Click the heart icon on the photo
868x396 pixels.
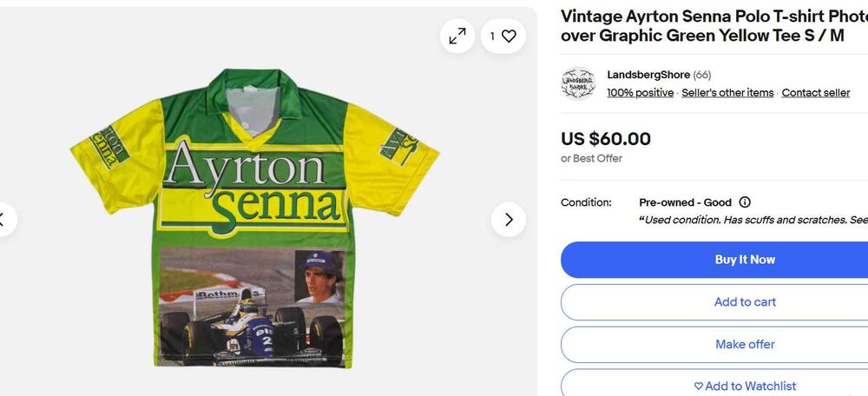[509, 36]
